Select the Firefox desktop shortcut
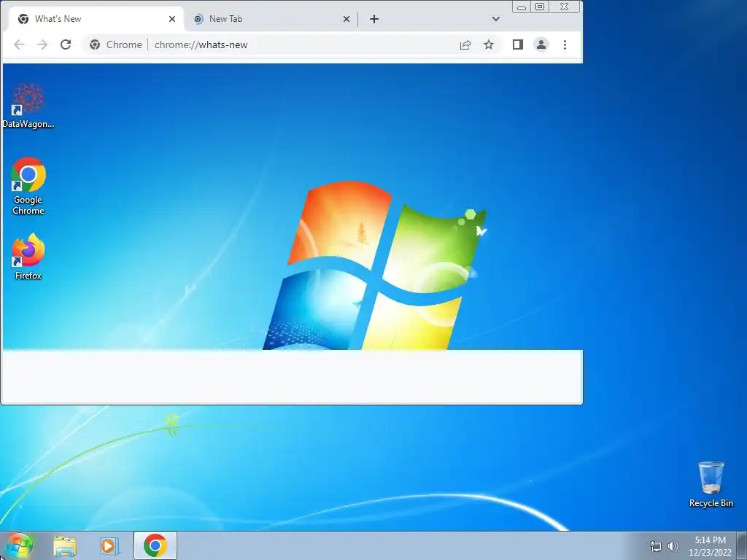Viewport: 747px width, 560px height. pos(28,257)
